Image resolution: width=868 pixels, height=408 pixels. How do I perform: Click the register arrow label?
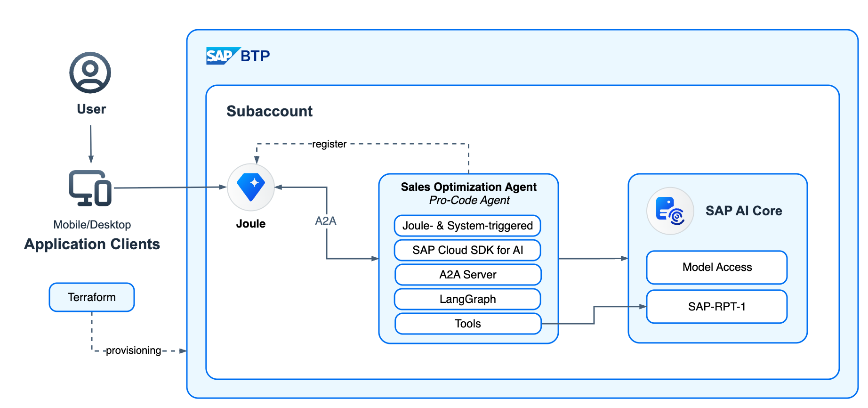coord(330,144)
